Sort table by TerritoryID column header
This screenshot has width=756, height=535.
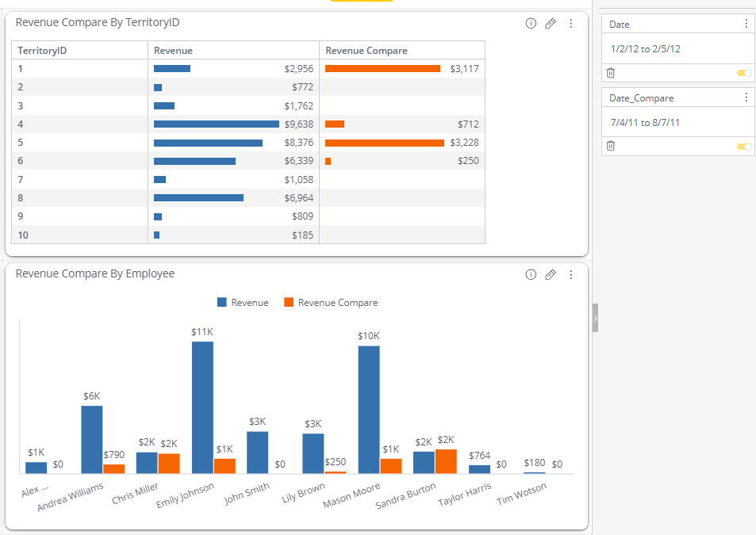42,51
